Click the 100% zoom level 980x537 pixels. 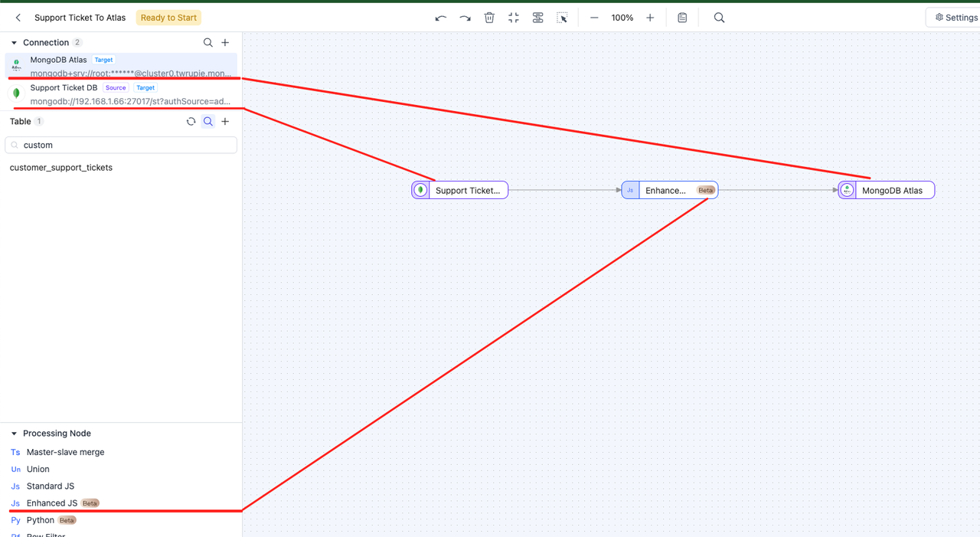click(622, 18)
